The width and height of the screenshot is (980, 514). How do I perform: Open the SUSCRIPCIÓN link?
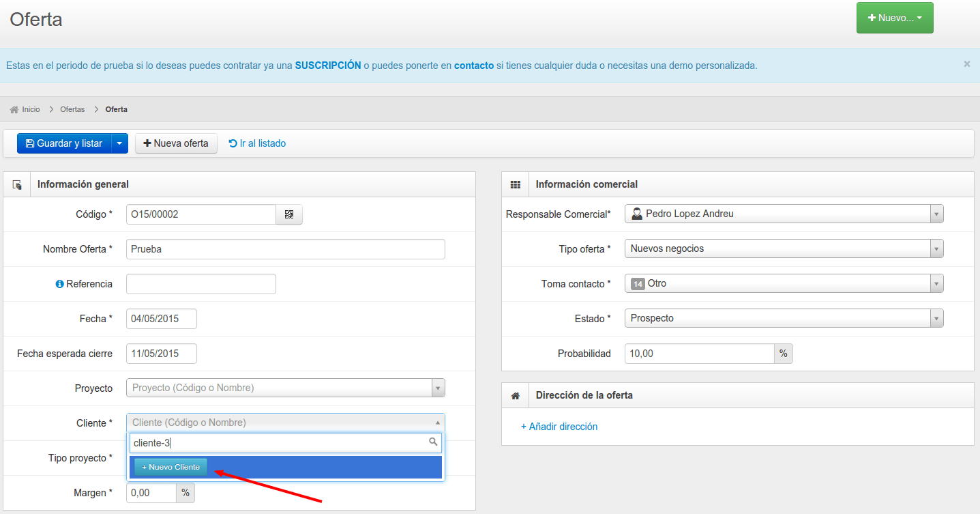tap(328, 66)
